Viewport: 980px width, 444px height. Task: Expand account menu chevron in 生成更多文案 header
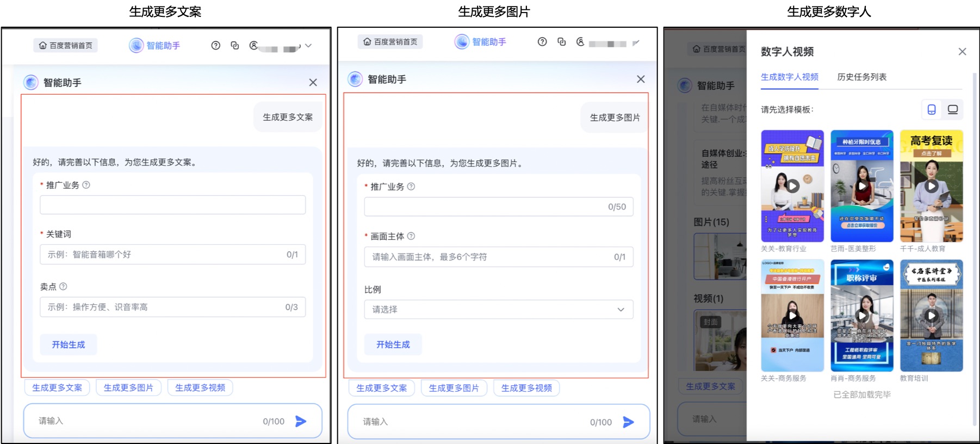pos(308,46)
